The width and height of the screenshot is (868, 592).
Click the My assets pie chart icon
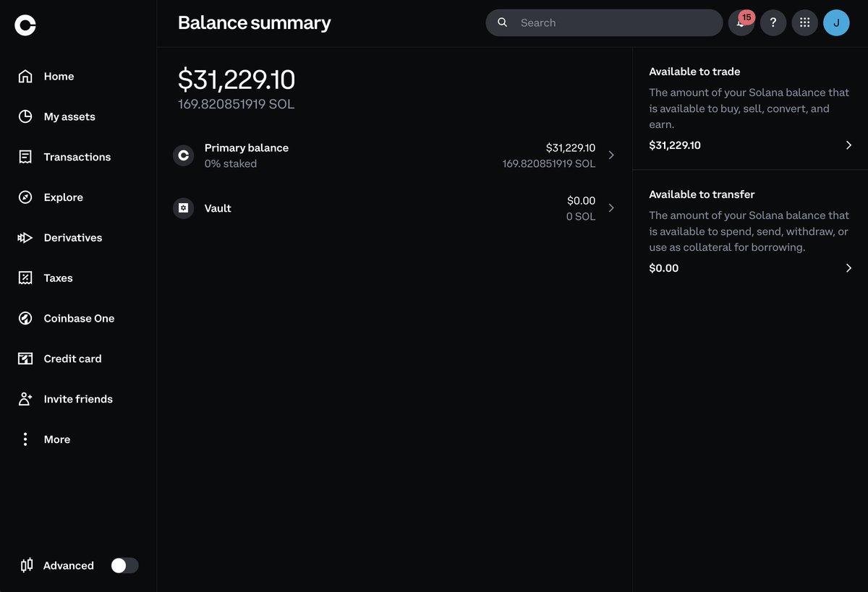pos(25,116)
